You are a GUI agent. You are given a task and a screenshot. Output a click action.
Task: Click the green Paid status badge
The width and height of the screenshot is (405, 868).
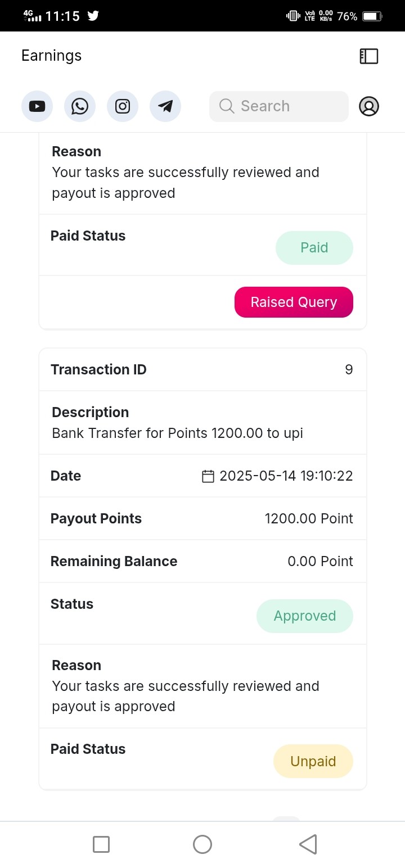[x=314, y=248]
